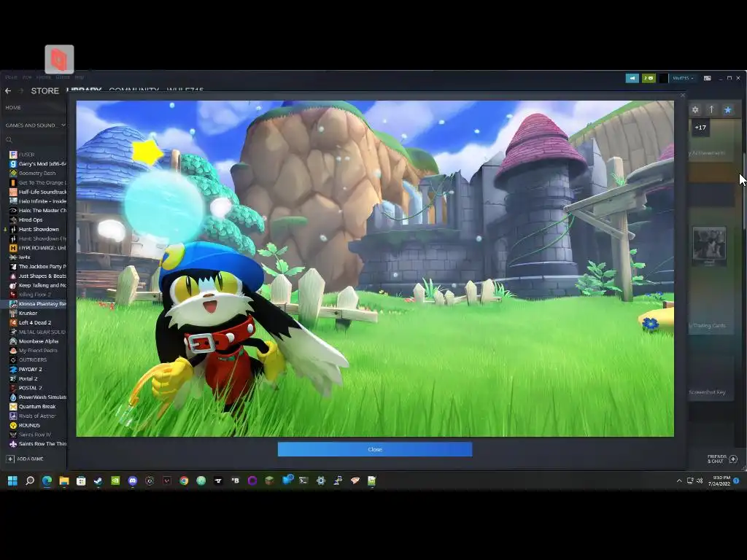Image resolution: width=747 pixels, height=560 pixels.
Task: Open the Windows Start menu
Action: pyautogui.click(x=13, y=481)
